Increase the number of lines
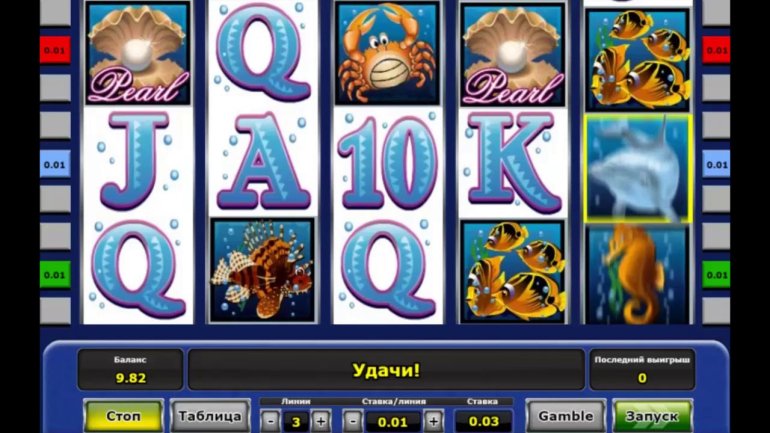 (321, 421)
